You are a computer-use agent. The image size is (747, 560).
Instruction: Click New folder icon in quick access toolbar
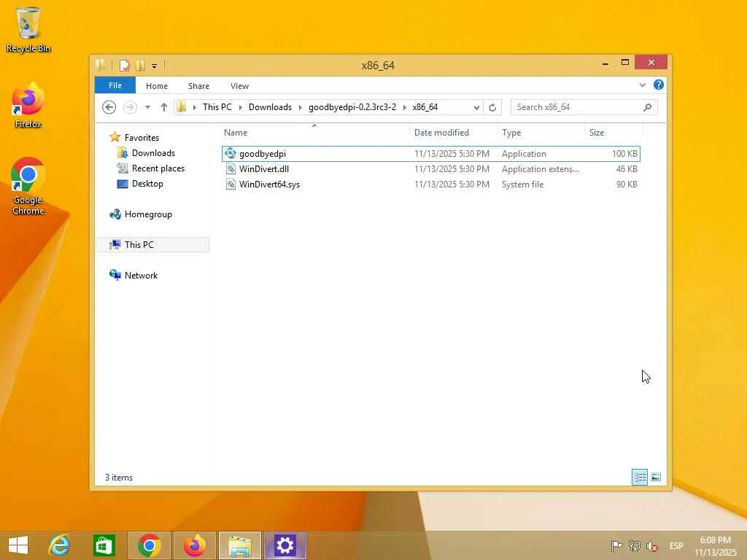coord(141,65)
